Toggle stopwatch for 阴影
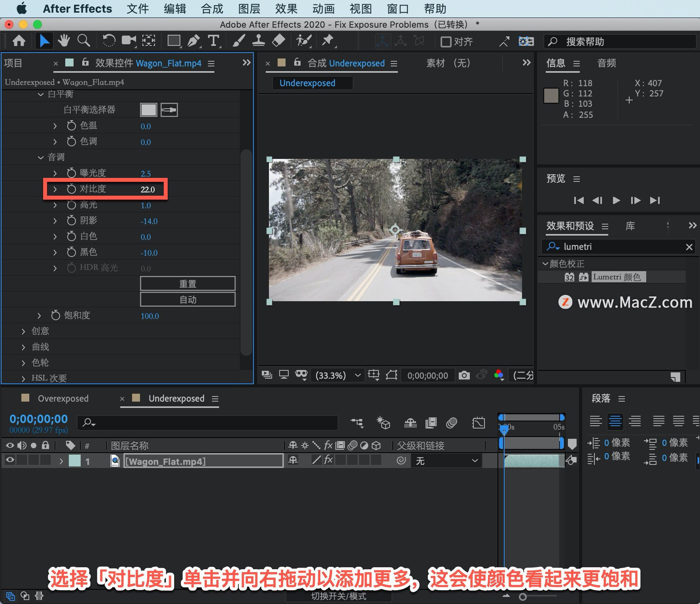 coord(71,221)
